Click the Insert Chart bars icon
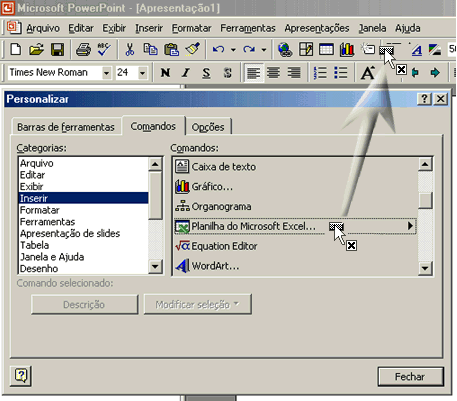The width and height of the screenshot is (457, 401). (347, 50)
